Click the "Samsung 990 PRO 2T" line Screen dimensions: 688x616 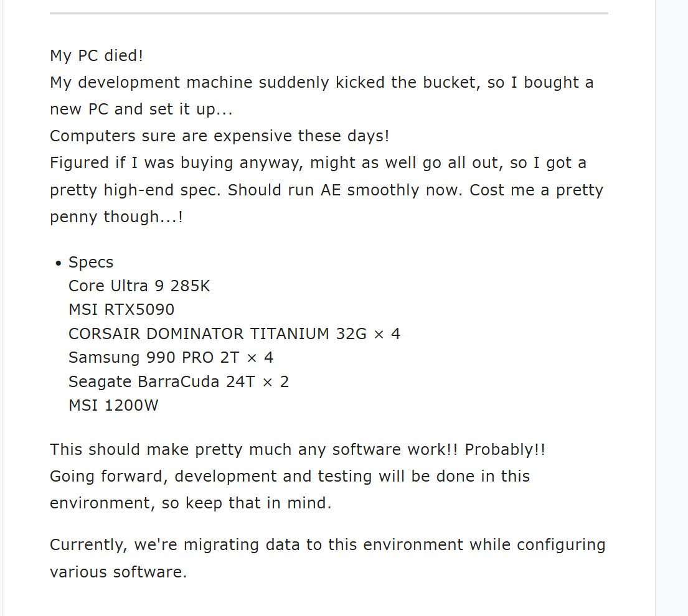coord(171,357)
